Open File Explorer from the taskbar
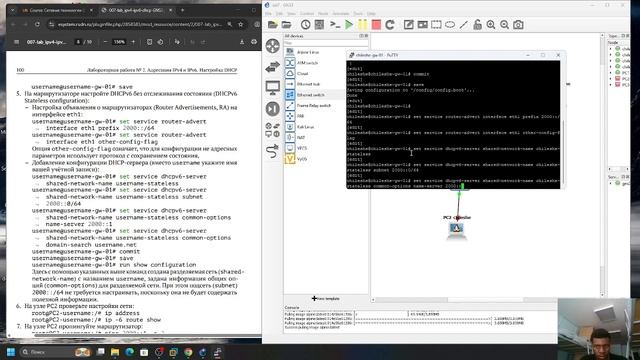 click(115, 352)
